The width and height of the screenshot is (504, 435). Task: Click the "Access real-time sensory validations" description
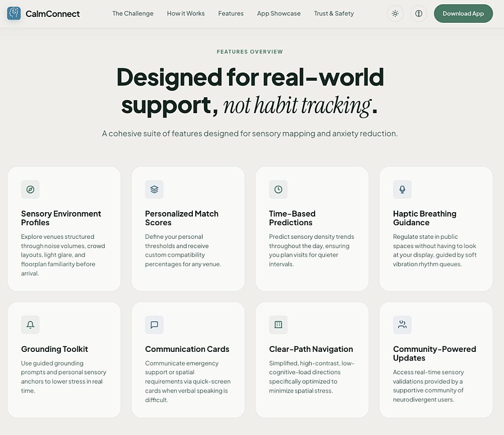click(428, 386)
